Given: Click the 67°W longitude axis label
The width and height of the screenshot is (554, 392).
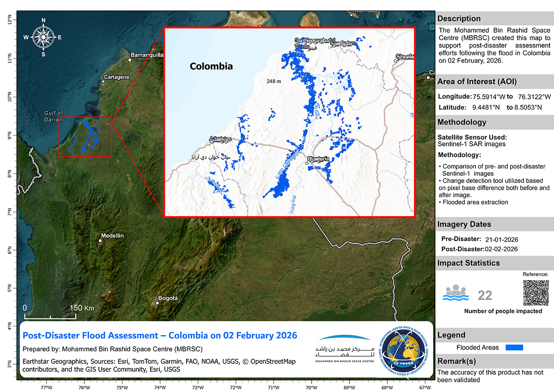Looking at the screenshot, I should (x=425, y=387).
